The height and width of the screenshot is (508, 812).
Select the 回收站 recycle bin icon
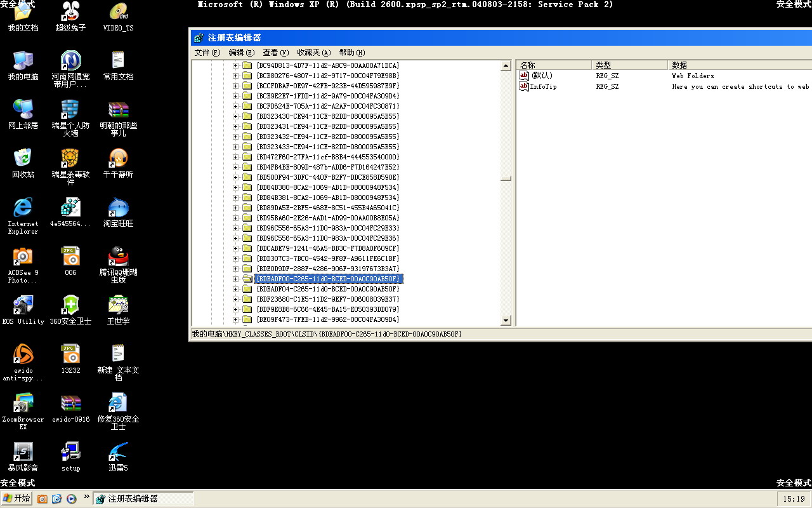pyautogui.click(x=23, y=158)
